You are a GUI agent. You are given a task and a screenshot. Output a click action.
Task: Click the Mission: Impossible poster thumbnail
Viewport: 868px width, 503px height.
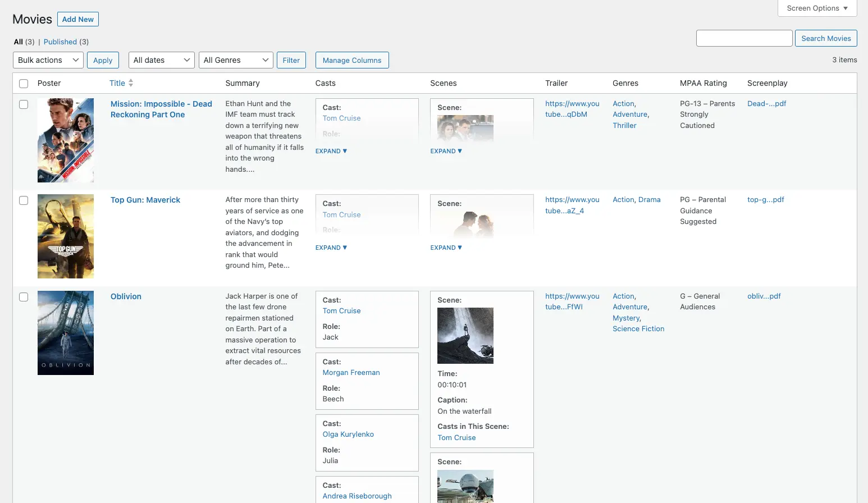pos(66,140)
